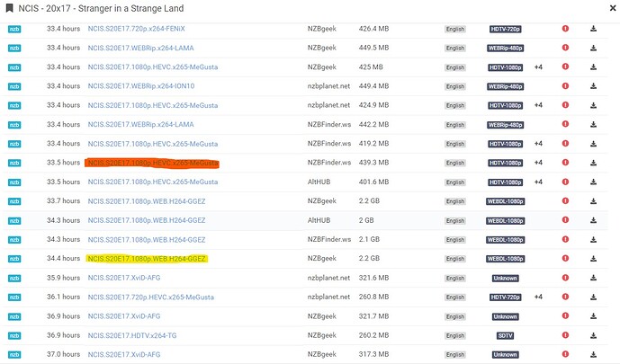Image resolution: width=620 pixels, height=364 pixels.
Task: Download the 2 GB AltHUB release
Action: tap(594, 220)
